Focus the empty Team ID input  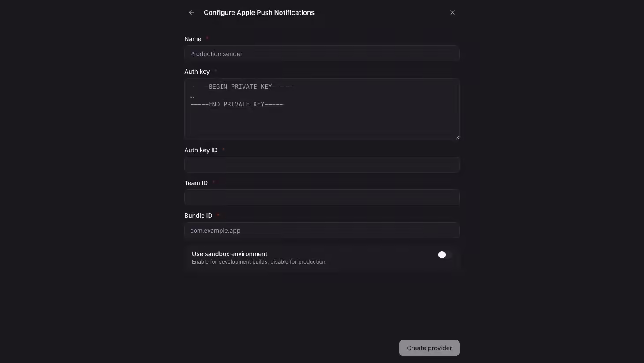tap(322, 197)
